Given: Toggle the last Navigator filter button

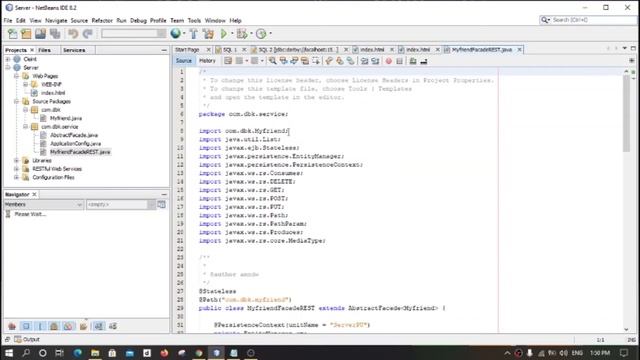Looking at the screenshot, I should click(113, 326).
